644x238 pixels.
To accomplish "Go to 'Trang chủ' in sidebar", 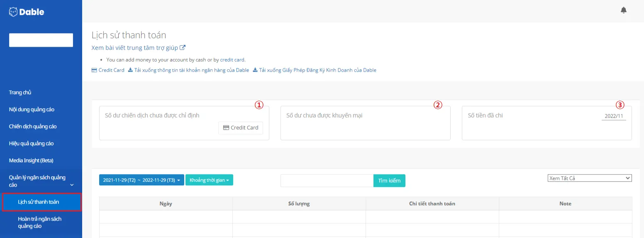I will (x=20, y=92).
